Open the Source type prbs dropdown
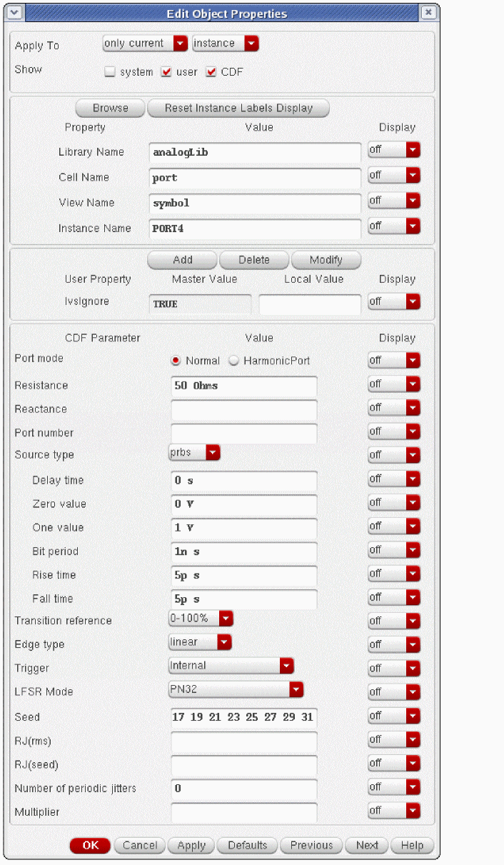The image size is (504, 865). coord(194,452)
